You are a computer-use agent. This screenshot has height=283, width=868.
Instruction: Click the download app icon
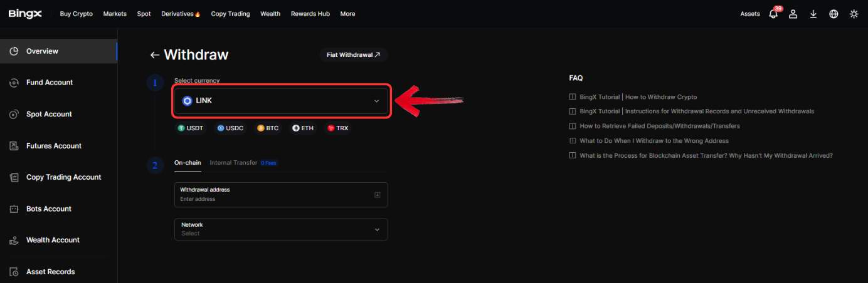coord(813,14)
